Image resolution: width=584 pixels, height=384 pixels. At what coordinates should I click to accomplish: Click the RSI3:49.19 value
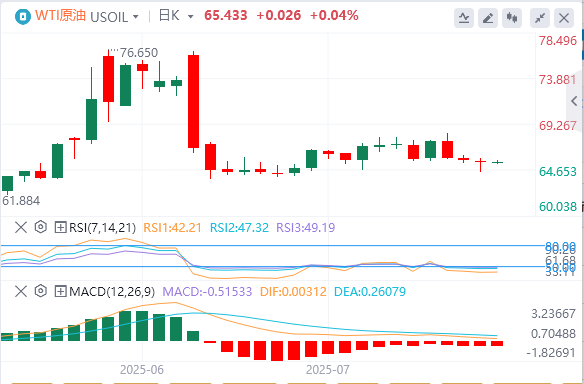[306, 228]
